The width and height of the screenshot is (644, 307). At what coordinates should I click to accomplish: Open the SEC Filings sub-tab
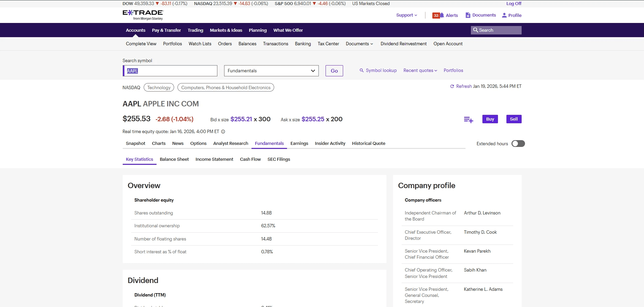tap(279, 159)
